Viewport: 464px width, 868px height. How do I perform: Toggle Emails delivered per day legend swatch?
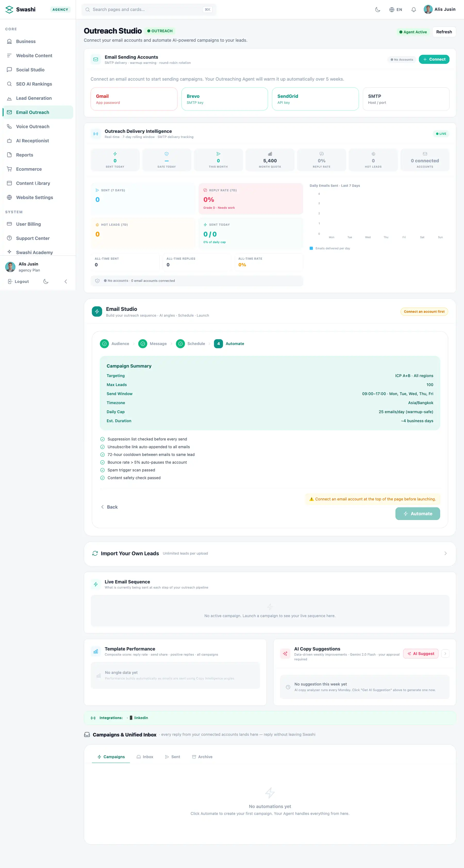click(x=311, y=248)
